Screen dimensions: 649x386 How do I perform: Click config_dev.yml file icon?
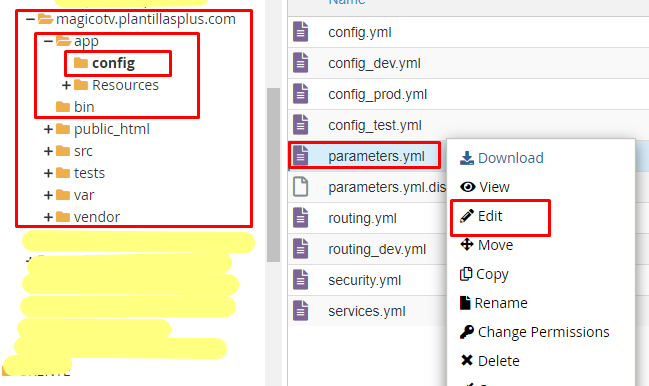pyautogui.click(x=300, y=63)
